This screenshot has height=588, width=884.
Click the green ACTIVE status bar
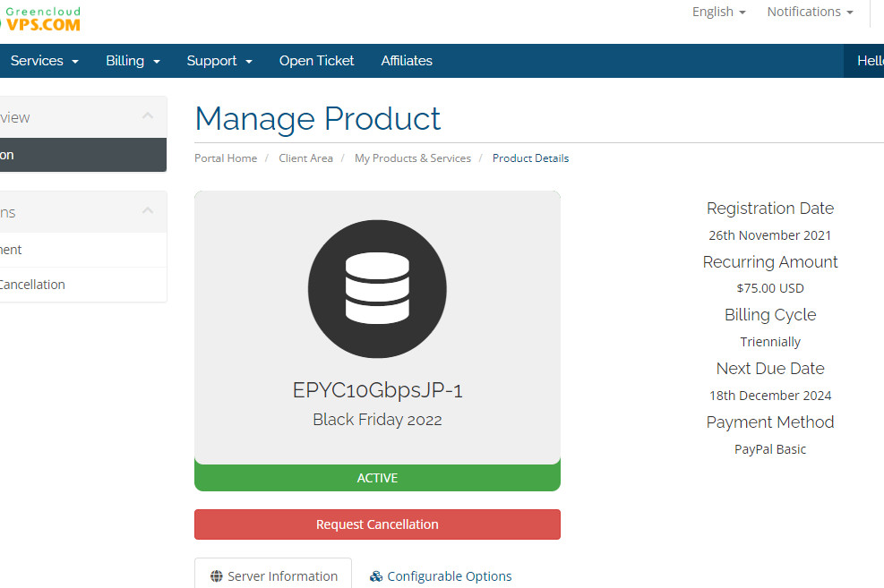(x=377, y=478)
